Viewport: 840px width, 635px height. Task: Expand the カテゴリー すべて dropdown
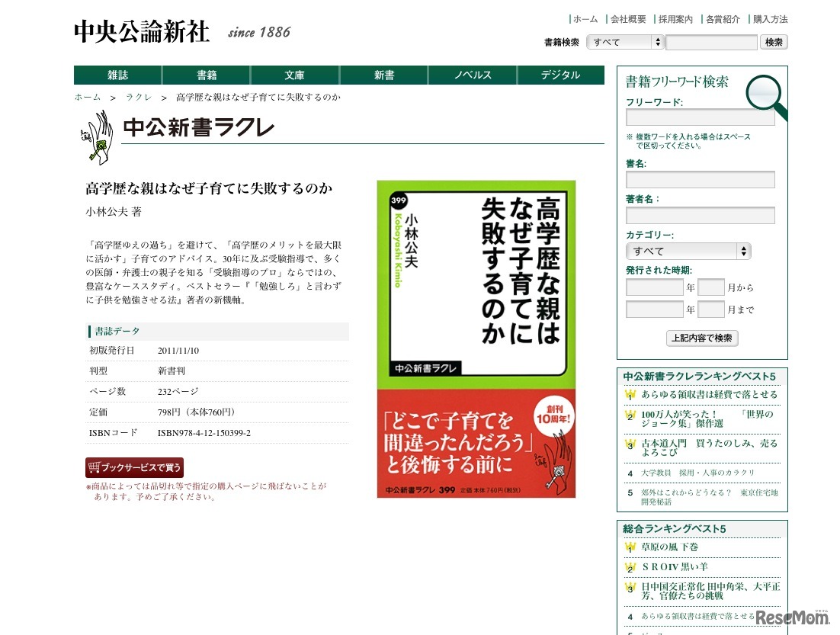pyautogui.click(x=688, y=251)
